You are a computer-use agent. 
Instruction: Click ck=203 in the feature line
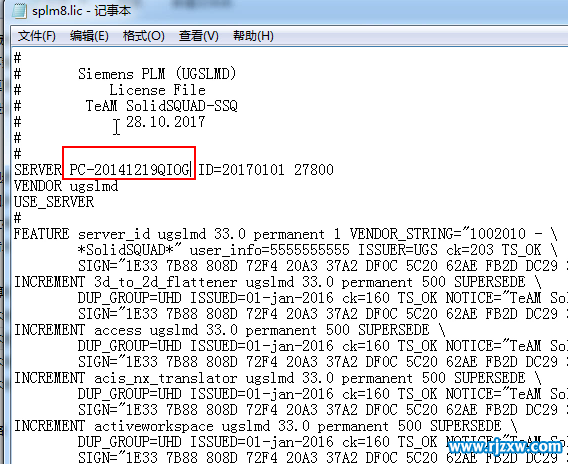pyautogui.click(x=470, y=250)
